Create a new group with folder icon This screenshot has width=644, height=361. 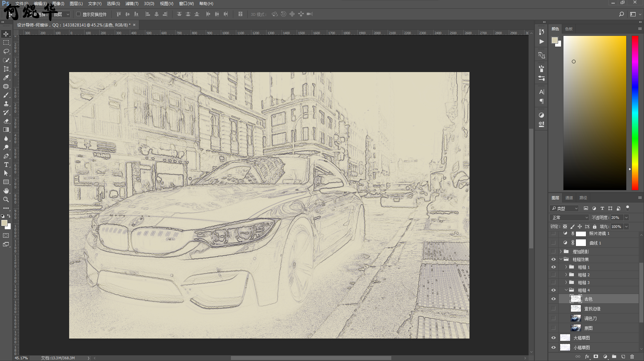(x=614, y=357)
